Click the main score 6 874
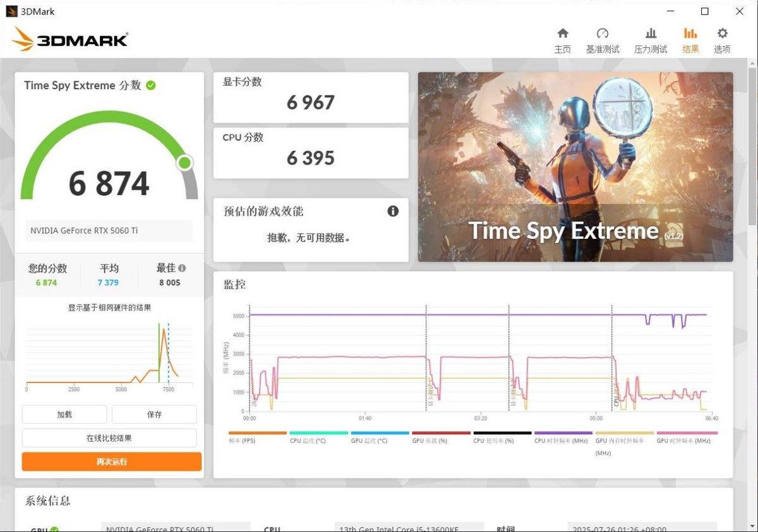This screenshot has width=758, height=532. tap(109, 184)
